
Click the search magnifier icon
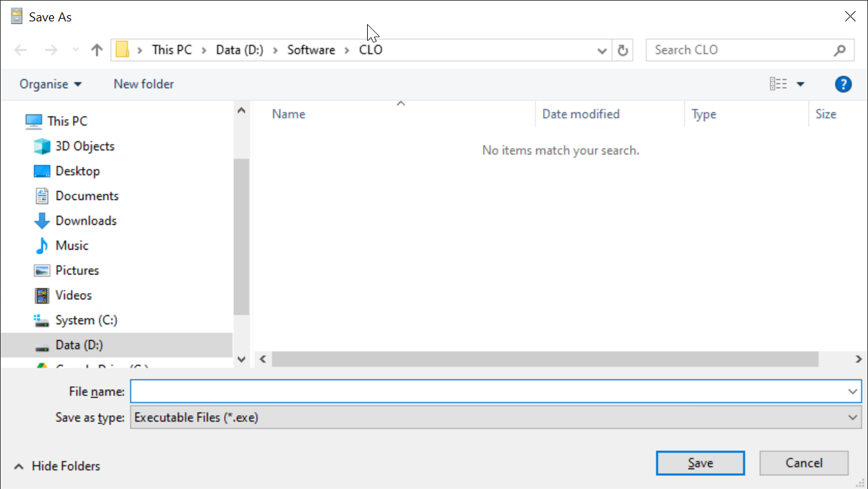pos(839,50)
